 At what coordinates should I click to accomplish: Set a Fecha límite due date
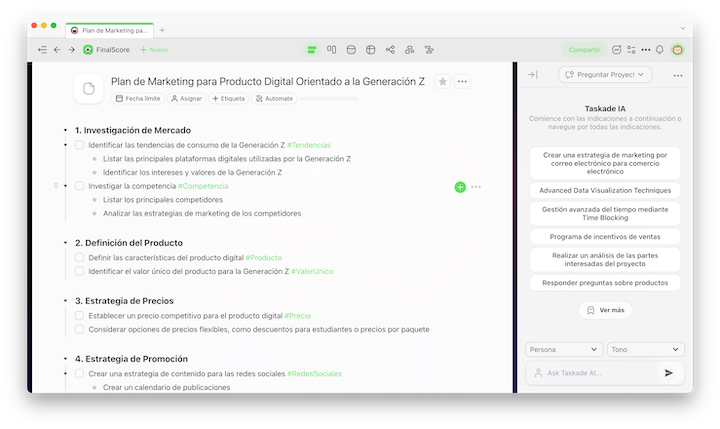click(x=138, y=98)
